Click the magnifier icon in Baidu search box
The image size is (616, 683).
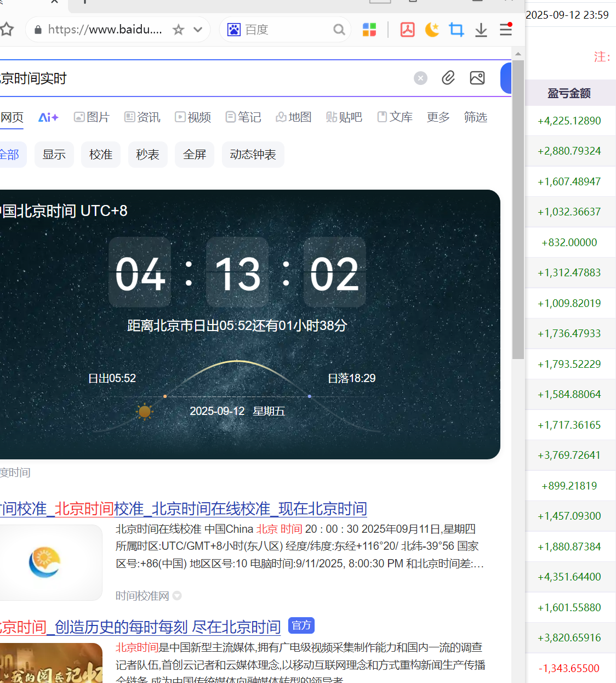(x=339, y=30)
